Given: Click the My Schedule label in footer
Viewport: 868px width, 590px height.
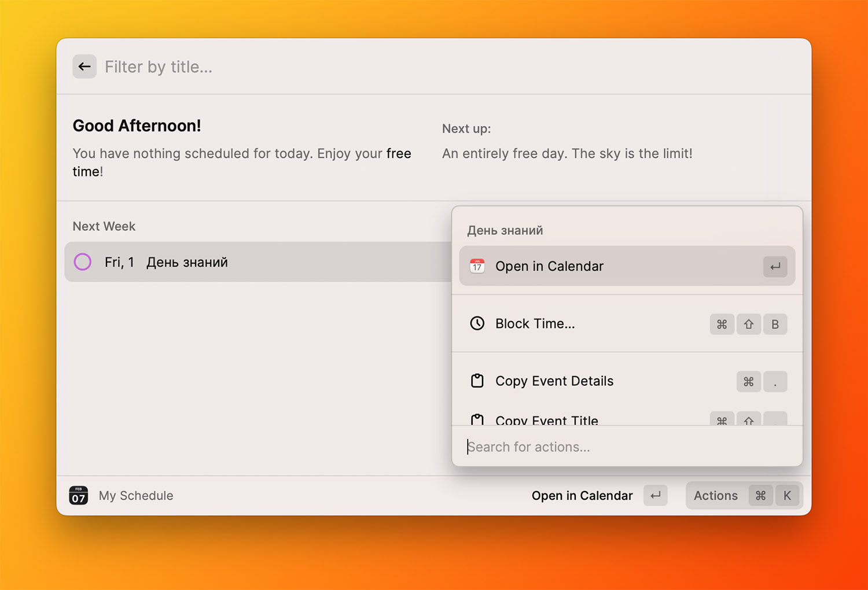Looking at the screenshot, I should tap(136, 496).
